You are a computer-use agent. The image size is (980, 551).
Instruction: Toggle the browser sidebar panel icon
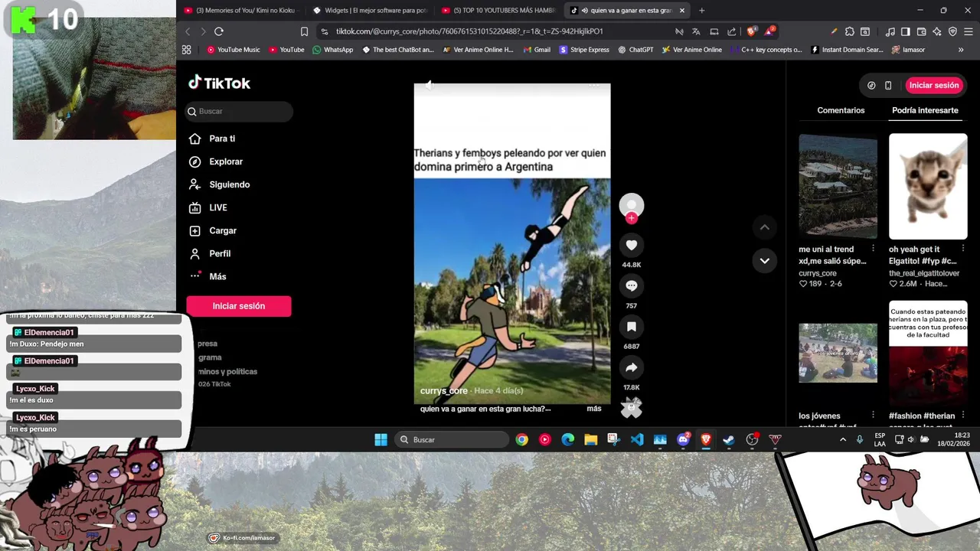pyautogui.click(x=906, y=31)
